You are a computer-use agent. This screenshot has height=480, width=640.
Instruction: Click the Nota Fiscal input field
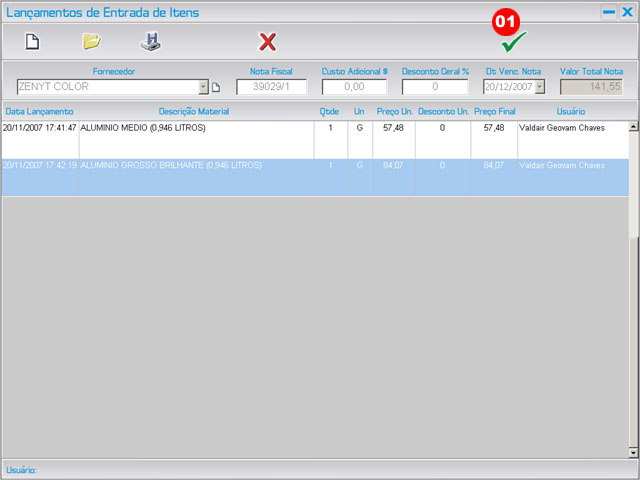click(x=271, y=87)
